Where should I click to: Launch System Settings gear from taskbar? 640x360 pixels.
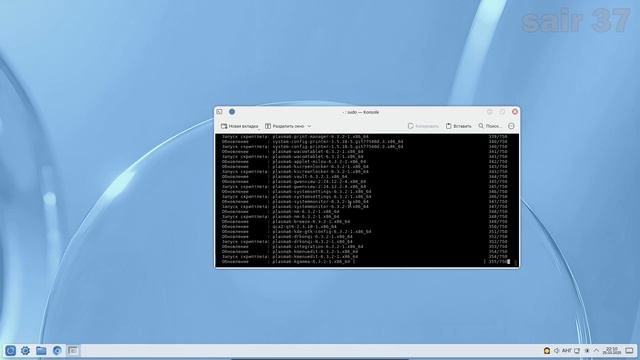click(25, 351)
